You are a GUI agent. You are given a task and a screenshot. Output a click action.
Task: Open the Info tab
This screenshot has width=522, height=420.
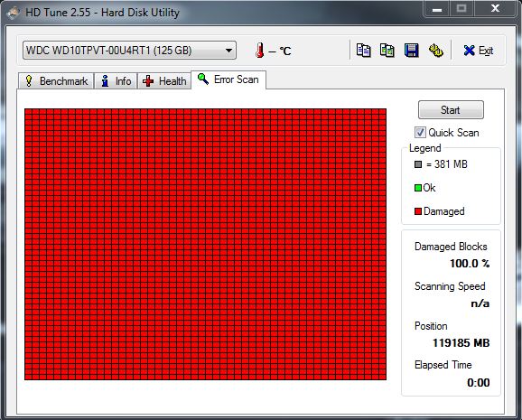coord(117,81)
